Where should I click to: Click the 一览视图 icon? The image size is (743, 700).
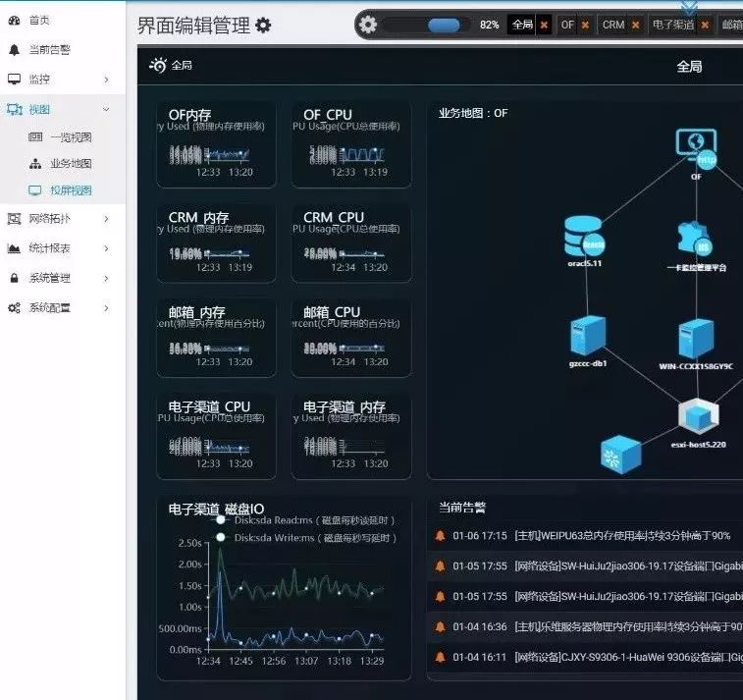35,137
